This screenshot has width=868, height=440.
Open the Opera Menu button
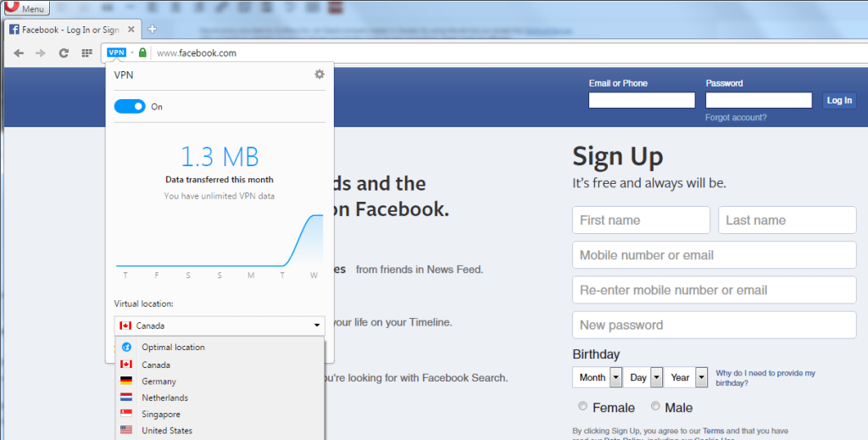(26, 8)
